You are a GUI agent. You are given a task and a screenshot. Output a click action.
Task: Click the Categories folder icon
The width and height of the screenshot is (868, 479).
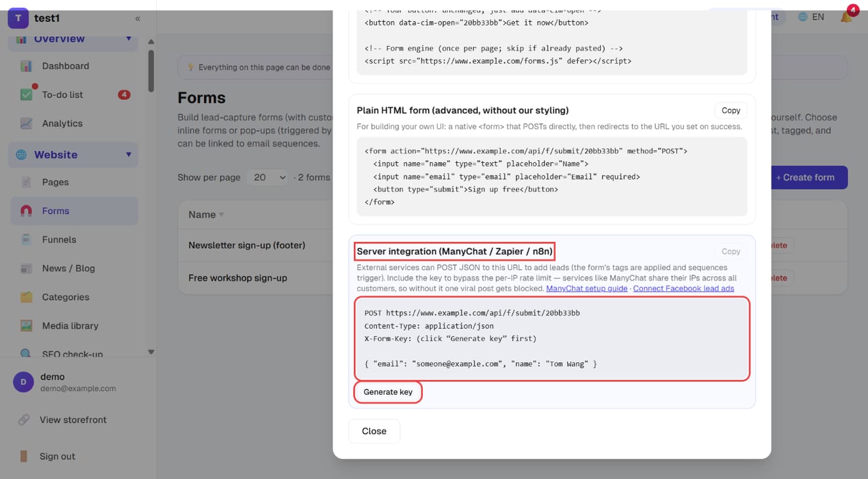[26, 297]
